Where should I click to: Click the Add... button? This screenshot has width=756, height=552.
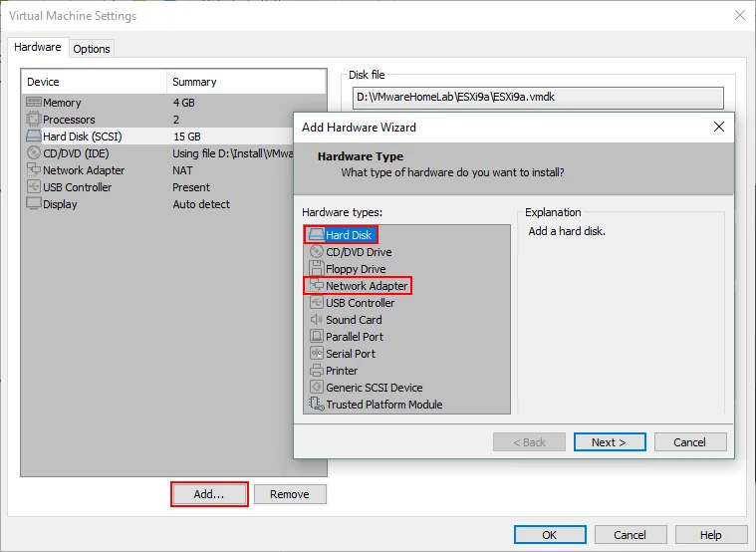[x=209, y=494]
